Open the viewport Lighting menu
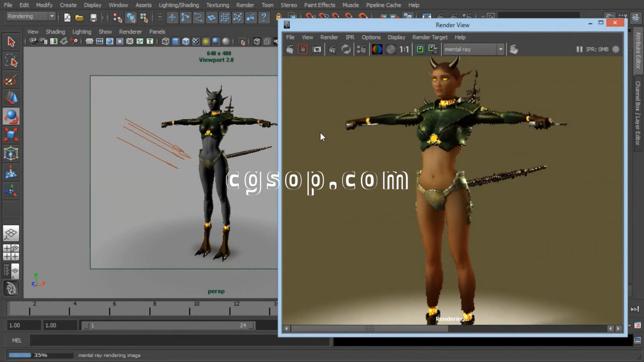 [x=82, y=32]
